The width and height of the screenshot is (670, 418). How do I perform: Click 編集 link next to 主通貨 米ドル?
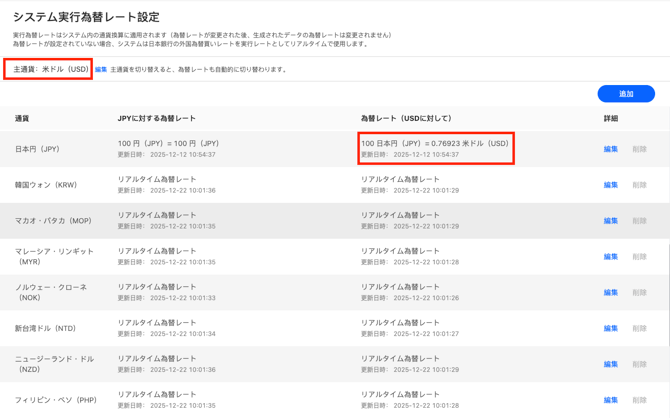(x=101, y=70)
